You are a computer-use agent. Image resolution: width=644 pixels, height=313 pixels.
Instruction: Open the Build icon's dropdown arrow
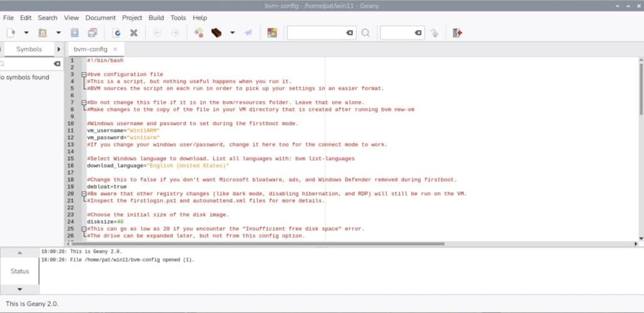232,33
